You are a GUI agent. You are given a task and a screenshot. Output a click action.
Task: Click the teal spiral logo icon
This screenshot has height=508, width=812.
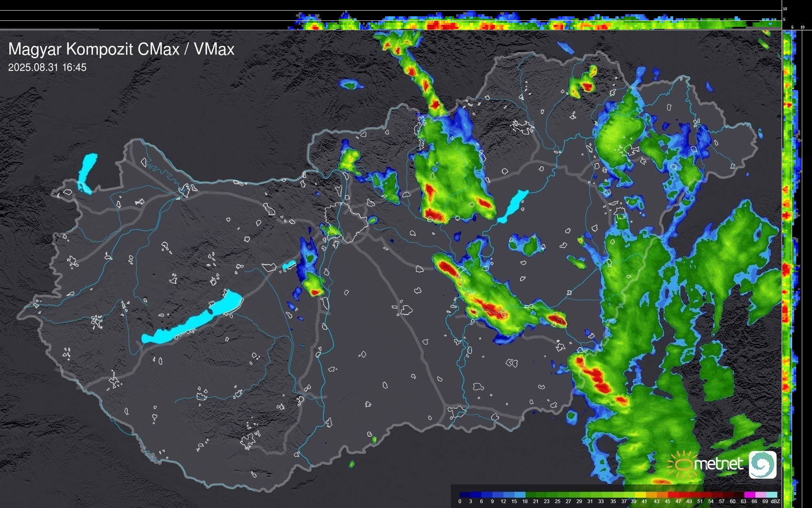(x=762, y=464)
